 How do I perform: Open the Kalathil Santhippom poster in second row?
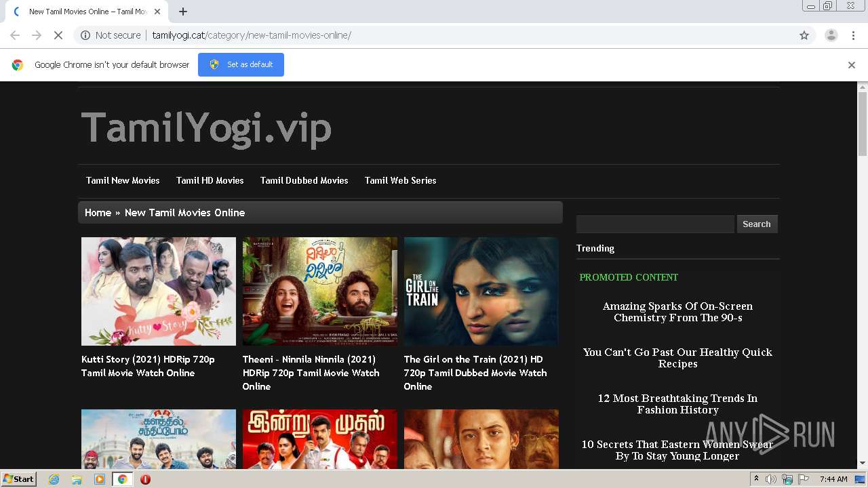click(x=159, y=439)
